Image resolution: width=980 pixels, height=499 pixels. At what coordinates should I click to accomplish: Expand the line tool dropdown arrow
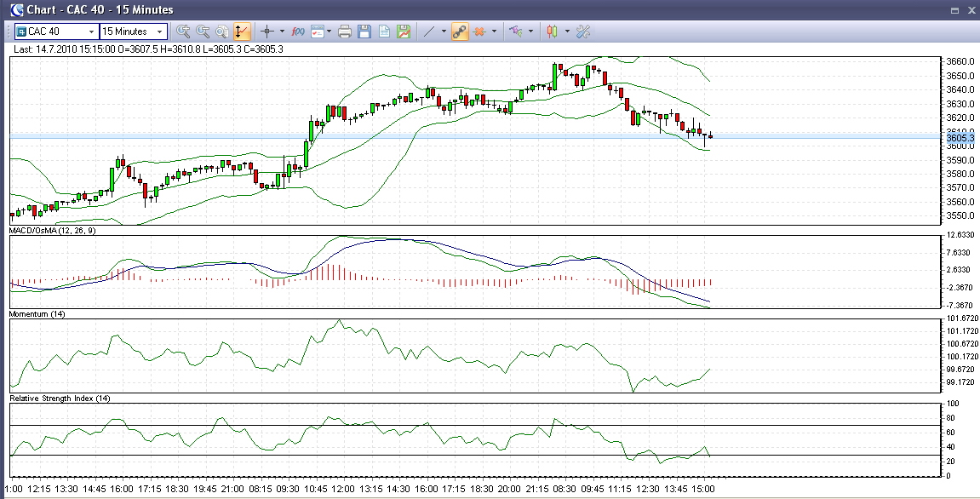(444, 32)
